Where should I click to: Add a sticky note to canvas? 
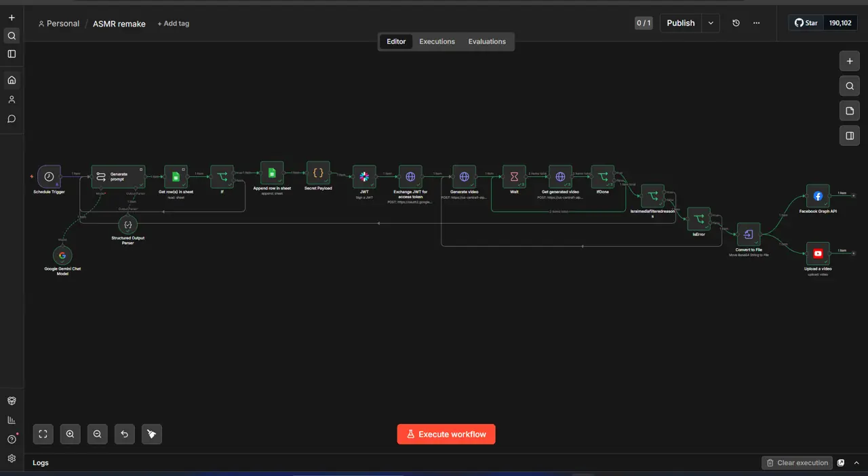(850, 111)
